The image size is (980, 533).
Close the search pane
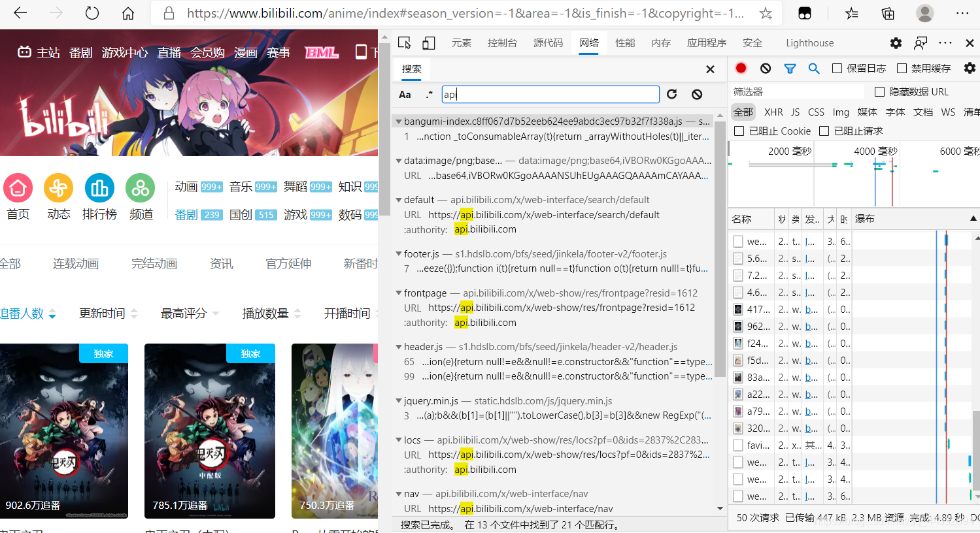(x=710, y=69)
